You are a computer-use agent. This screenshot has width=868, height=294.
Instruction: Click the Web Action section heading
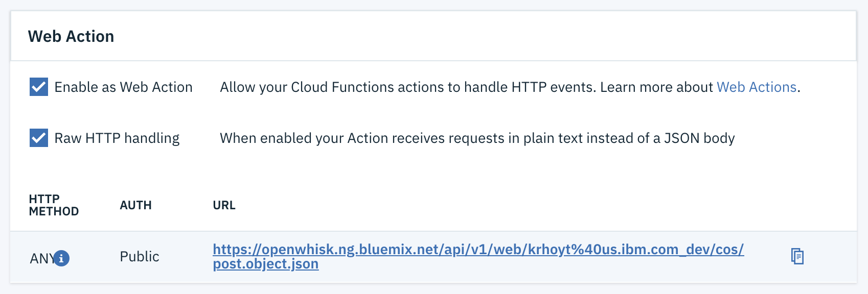71,36
